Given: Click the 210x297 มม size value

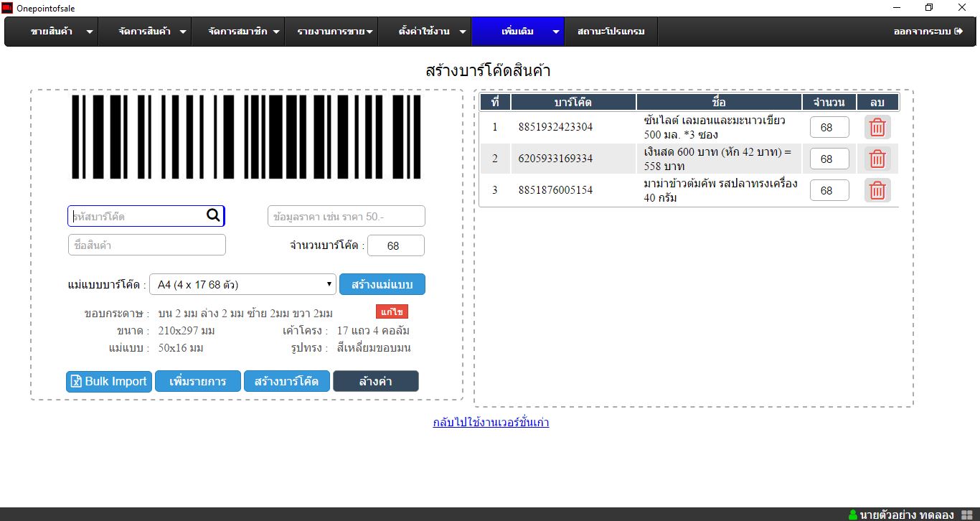Looking at the screenshot, I should (187, 331).
